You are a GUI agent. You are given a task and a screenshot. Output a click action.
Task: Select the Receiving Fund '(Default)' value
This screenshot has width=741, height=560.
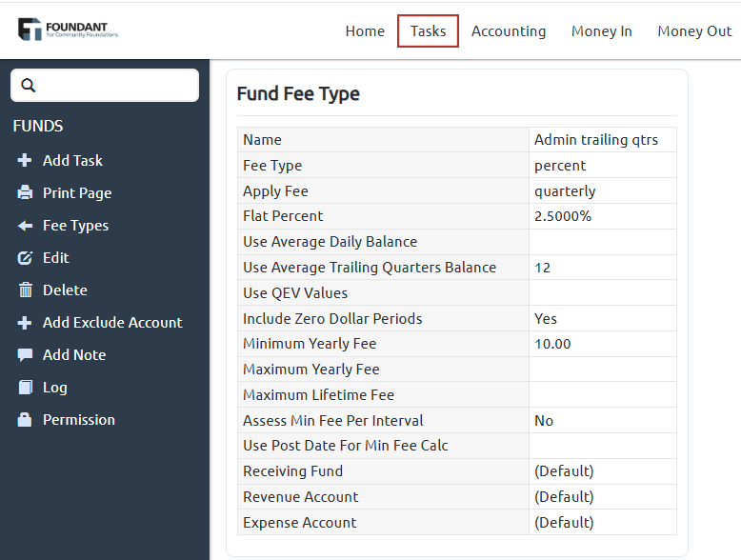pyautogui.click(x=564, y=471)
